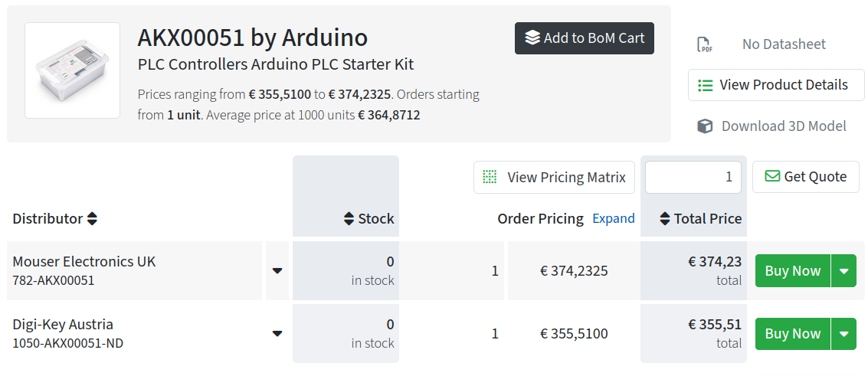Open dropdown beside Mouser Buy Now button

coord(844,271)
